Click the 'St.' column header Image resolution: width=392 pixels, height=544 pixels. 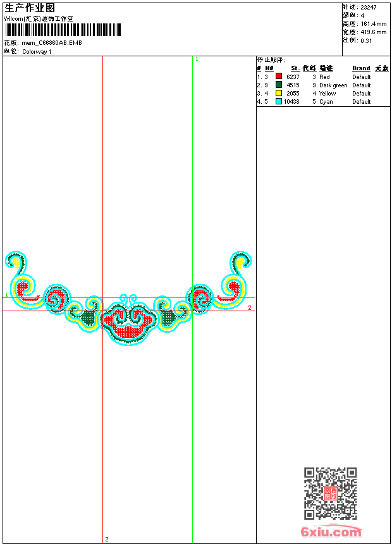(295, 68)
